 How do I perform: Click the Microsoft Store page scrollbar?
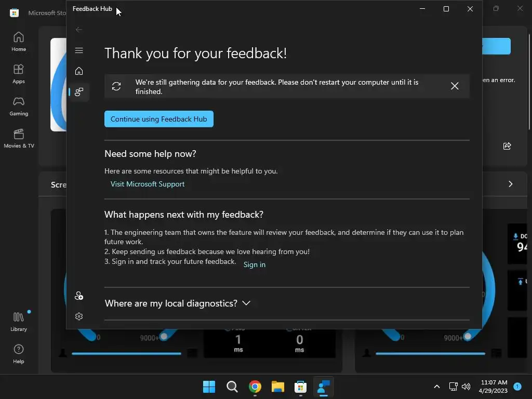coord(529,82)
